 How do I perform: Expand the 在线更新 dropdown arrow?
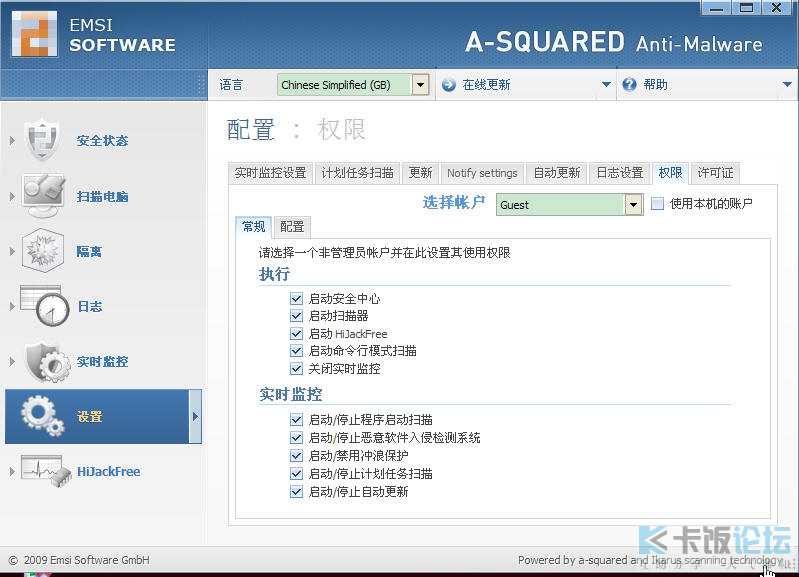[606, 85]
